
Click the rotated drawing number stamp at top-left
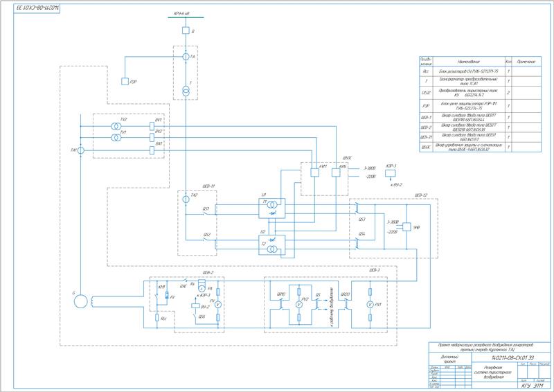pos(37,8)
